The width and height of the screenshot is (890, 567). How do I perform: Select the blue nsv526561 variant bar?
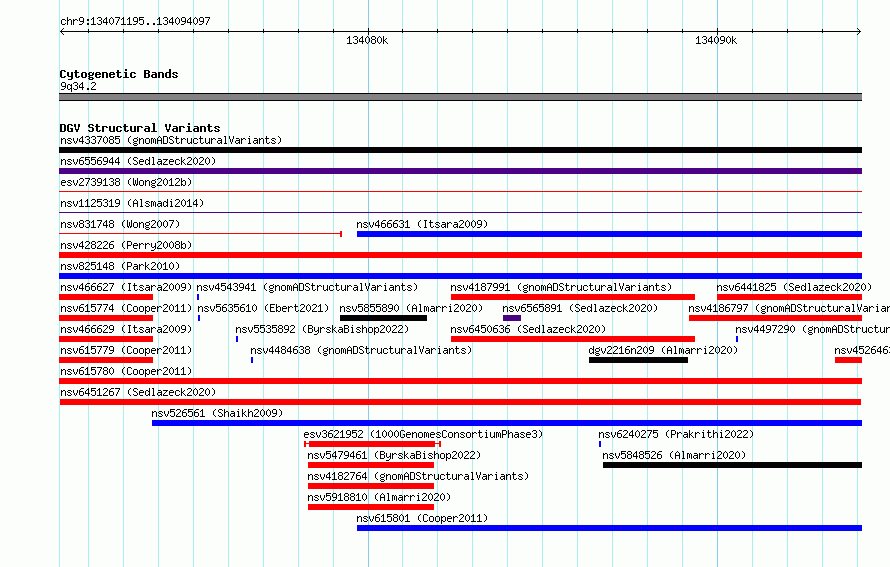click(507, 423)
